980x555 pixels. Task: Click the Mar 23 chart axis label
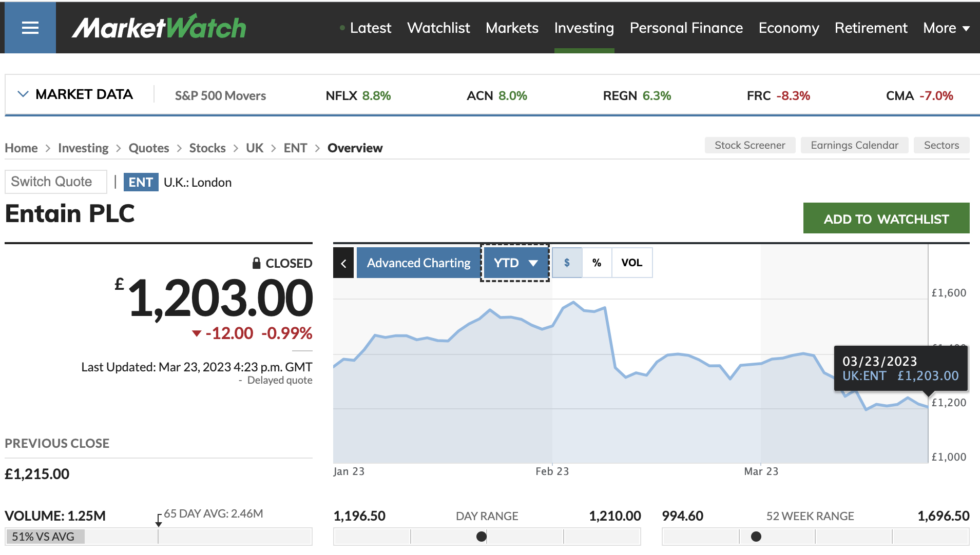(x=761, y=471)
